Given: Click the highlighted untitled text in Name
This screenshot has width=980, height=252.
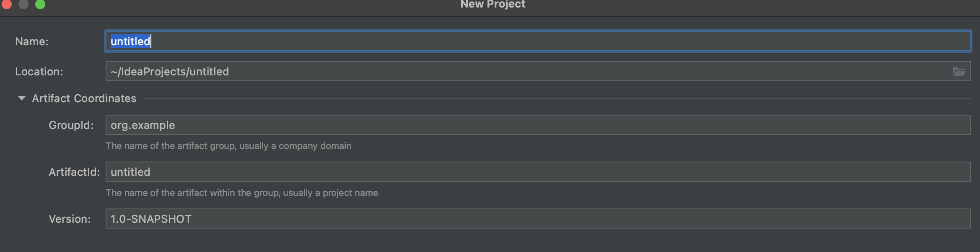Looking at the screenshot, I should point(130,41).
